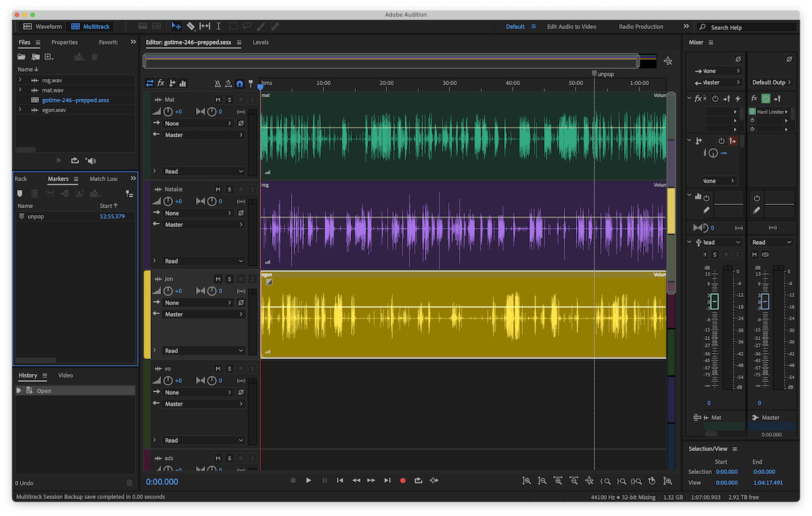812x516 pixels.
Task: Click the Mat track volume knob
Action: [168, 112]
